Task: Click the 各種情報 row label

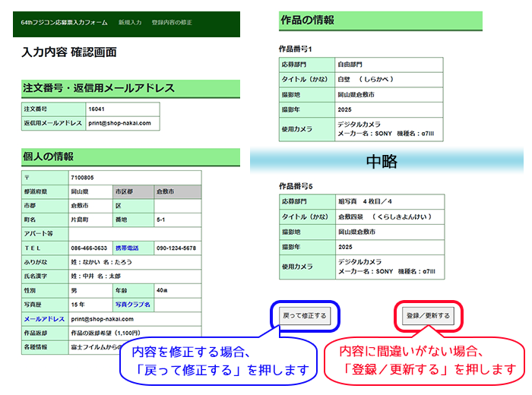Action: [36, 347]
